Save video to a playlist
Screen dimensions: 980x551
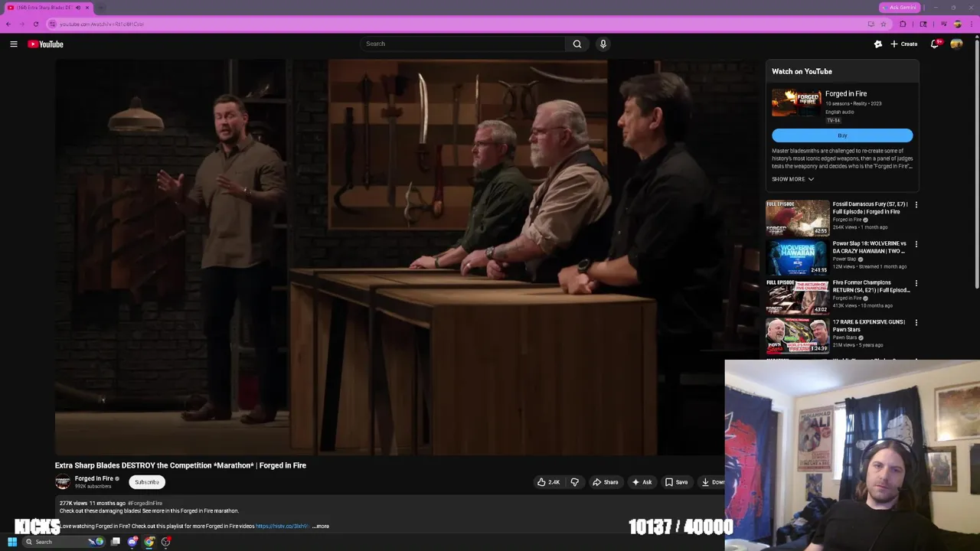pyautogui.click(x=676, y=482)
